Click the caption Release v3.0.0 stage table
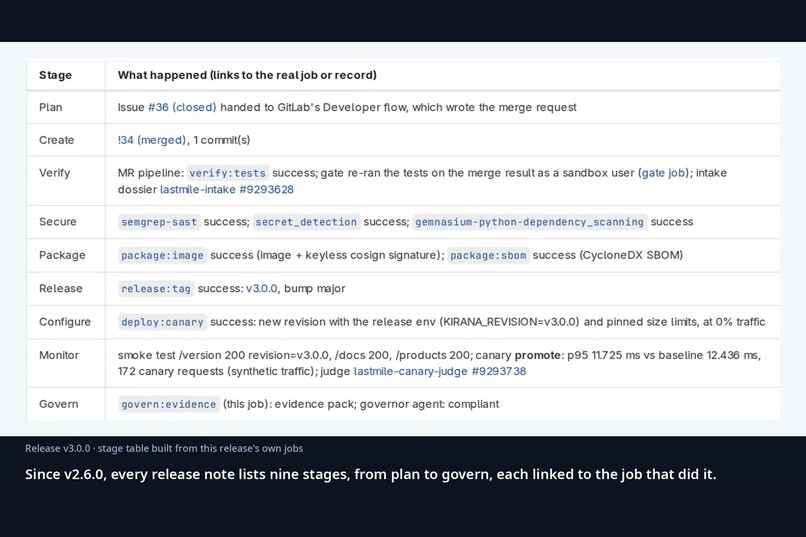806x537 pixels. [164, 449]
